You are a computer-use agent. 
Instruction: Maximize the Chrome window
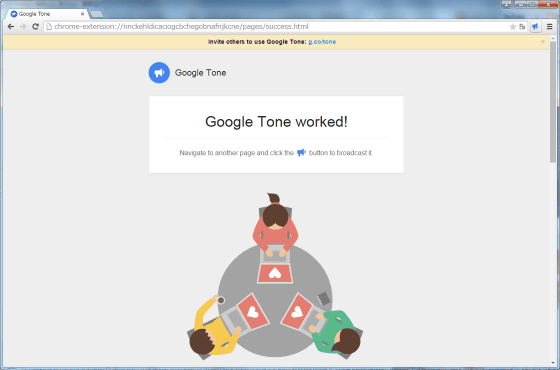(x=532, y=4)
